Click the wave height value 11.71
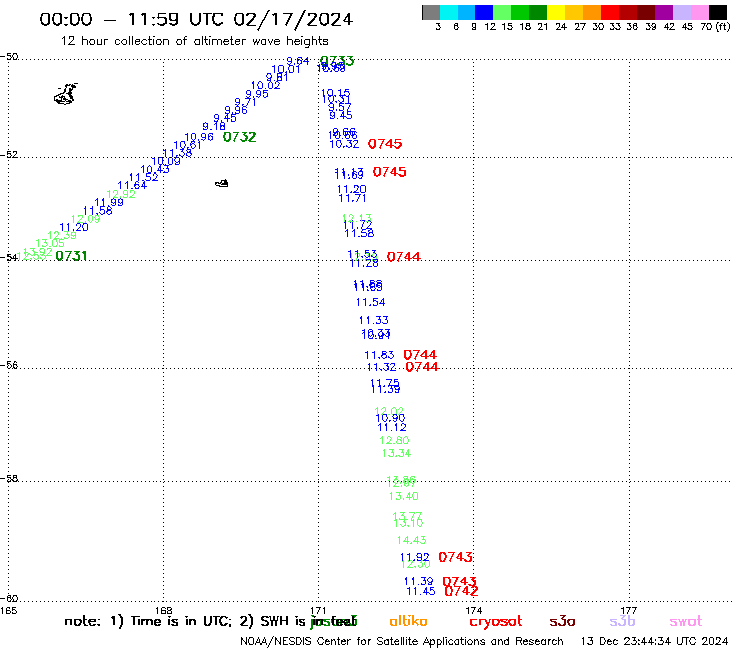The image size is (740, 650). point(352,198)
